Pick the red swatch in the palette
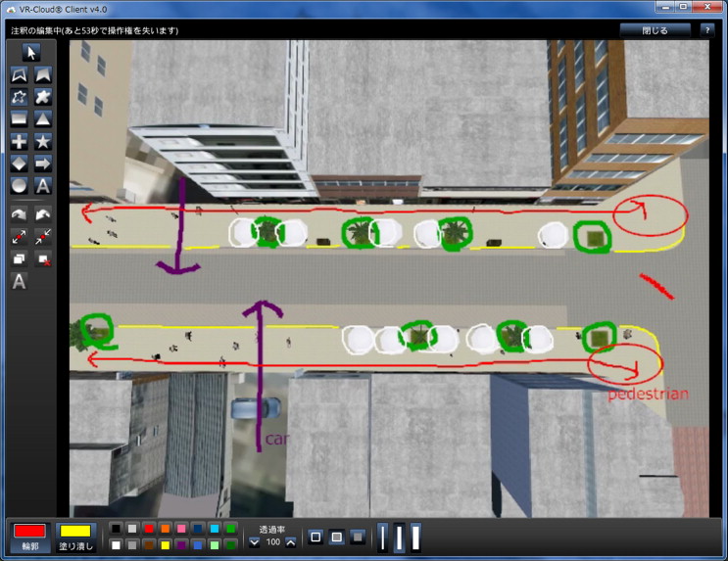 click(x=149, y=529)
